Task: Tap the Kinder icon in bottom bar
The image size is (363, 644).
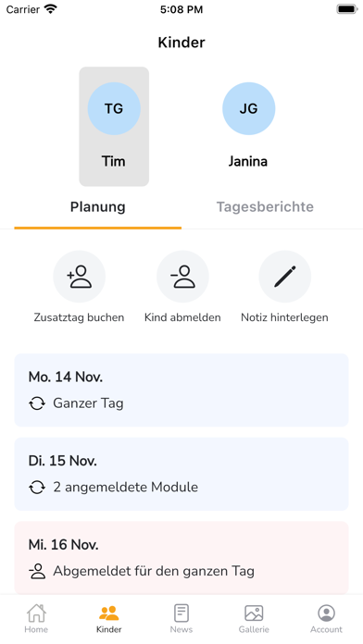Action: 109,613
